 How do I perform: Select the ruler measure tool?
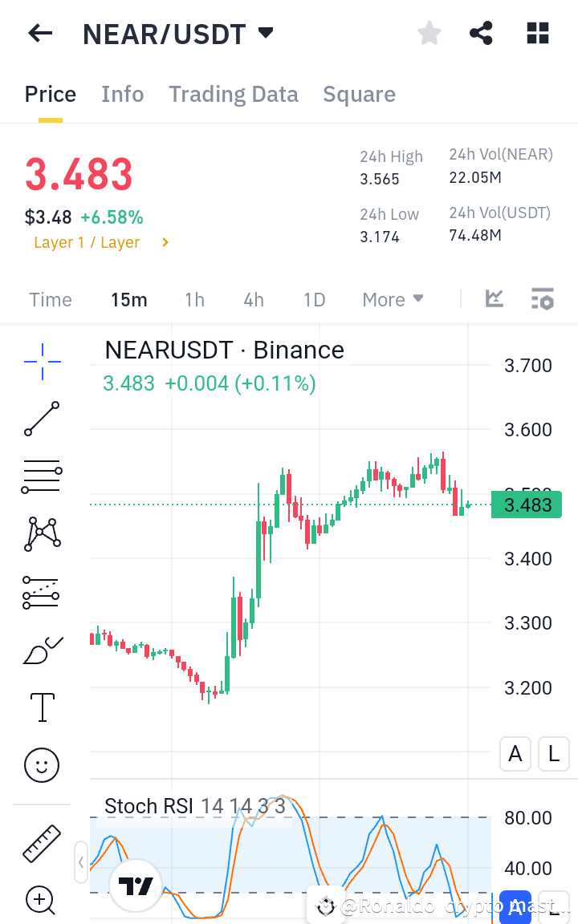[42, 843]
